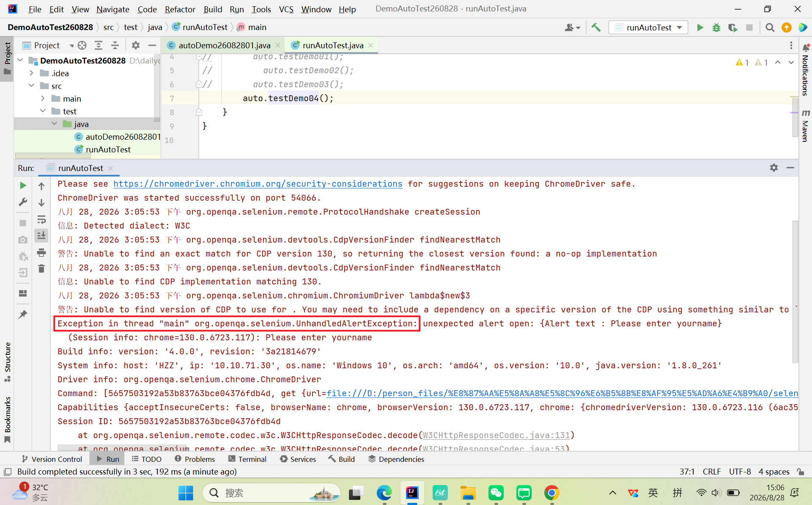
Task: Change UTF-8 file encoding in status bar
Action: click(740, 472)
